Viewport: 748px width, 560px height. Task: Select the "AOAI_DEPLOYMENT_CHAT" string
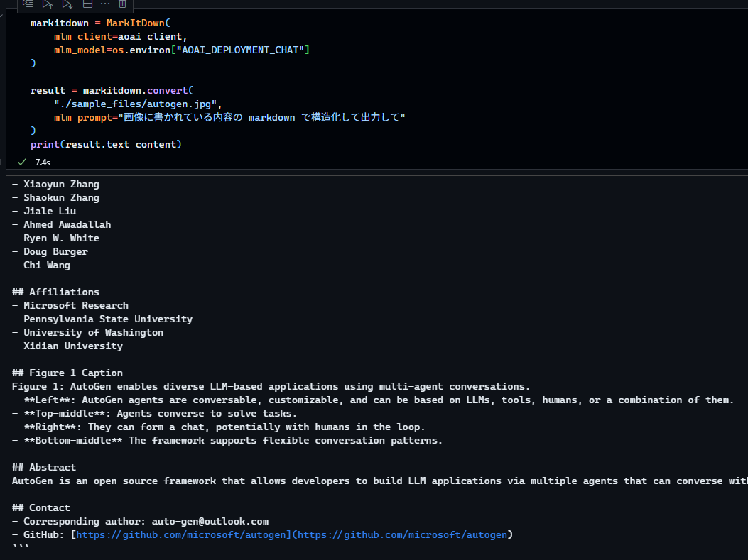point(240,50)
